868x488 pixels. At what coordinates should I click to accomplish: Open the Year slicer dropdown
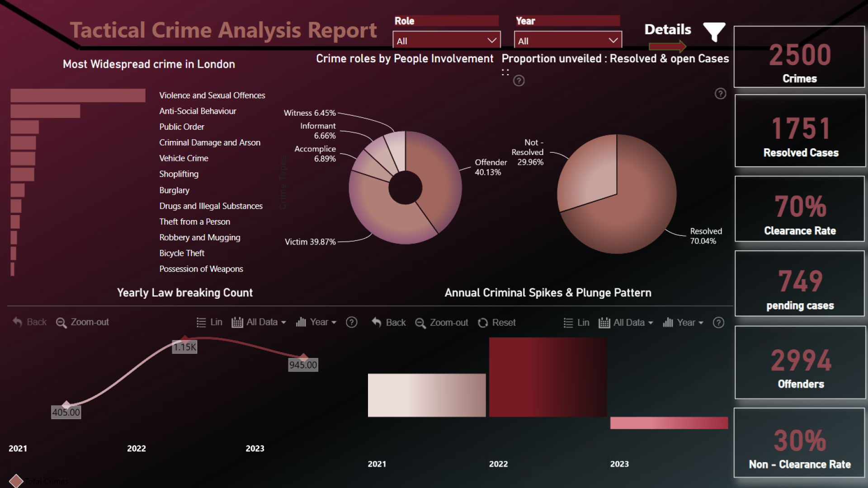pyautogui.click(x=568, y=41)
